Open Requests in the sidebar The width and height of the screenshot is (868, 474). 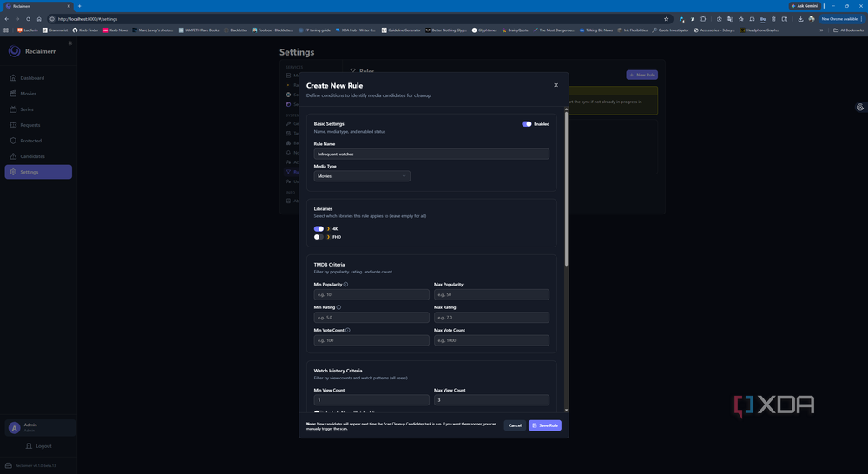coord(38,125)
